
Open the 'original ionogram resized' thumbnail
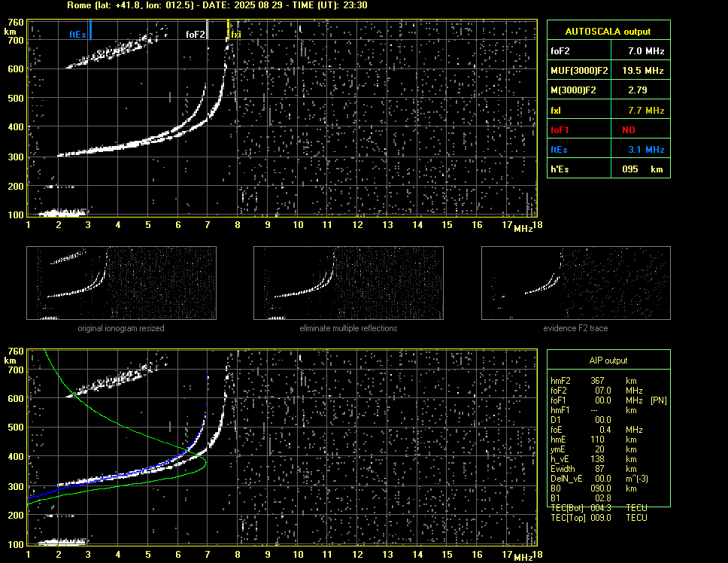121,283
